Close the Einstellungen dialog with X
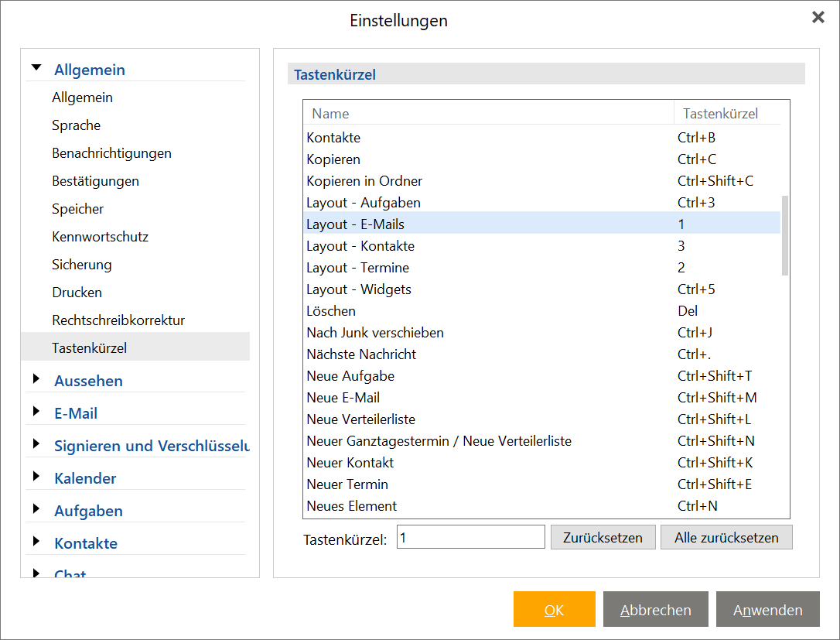This screenshot has height=640, width=840. coord(818,17)
